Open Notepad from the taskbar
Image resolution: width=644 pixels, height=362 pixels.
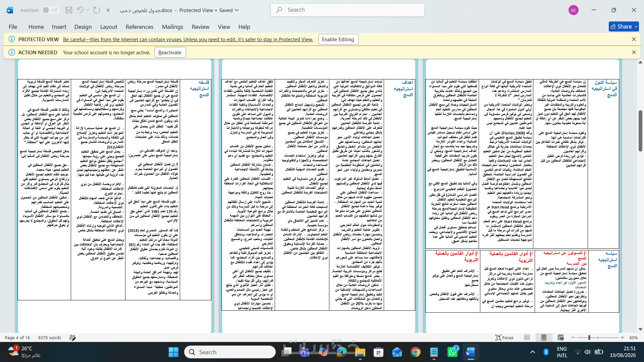click(x=434, y=352)
